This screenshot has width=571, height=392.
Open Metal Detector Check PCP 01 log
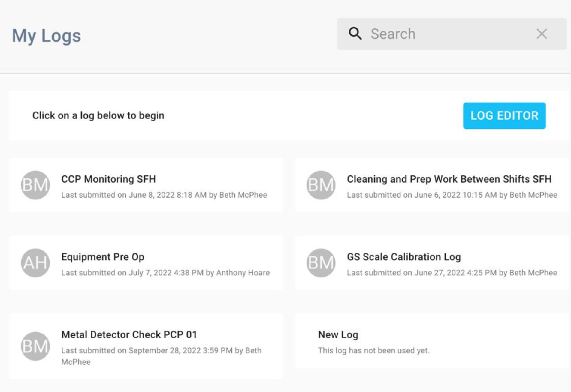click(129, 335)
